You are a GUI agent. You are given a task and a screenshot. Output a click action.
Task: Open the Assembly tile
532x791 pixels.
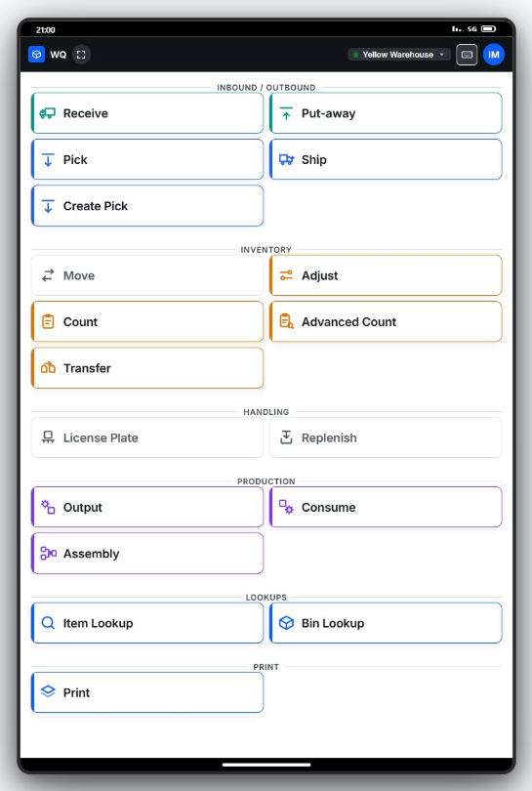point(147,554)
